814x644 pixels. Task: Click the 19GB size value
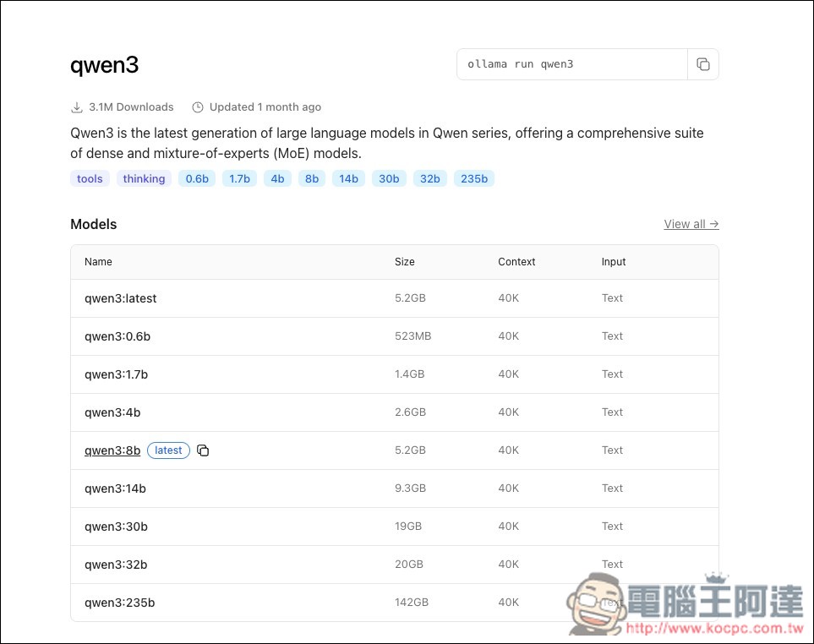[x=408, y=527]
